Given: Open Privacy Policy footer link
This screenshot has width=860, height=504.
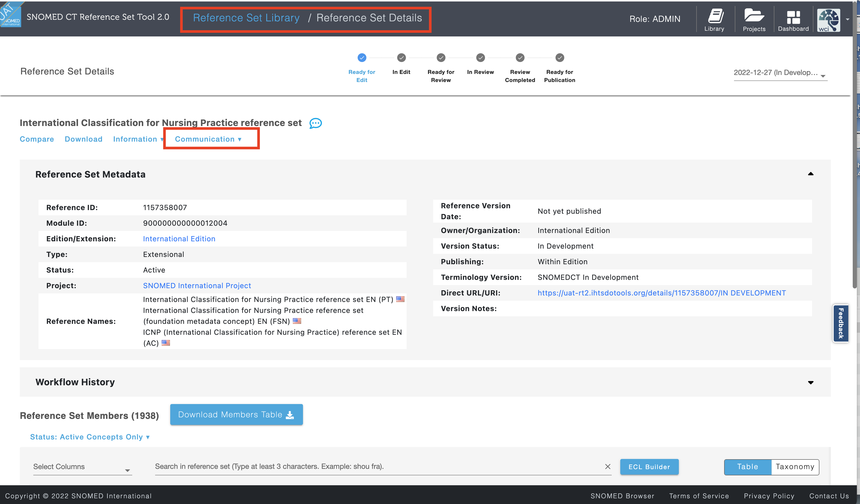Looking at the screenshot, I should coord(769,496).
